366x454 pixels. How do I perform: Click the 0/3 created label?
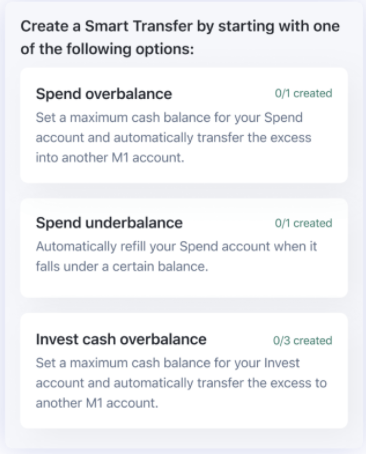tap(303, 340)
